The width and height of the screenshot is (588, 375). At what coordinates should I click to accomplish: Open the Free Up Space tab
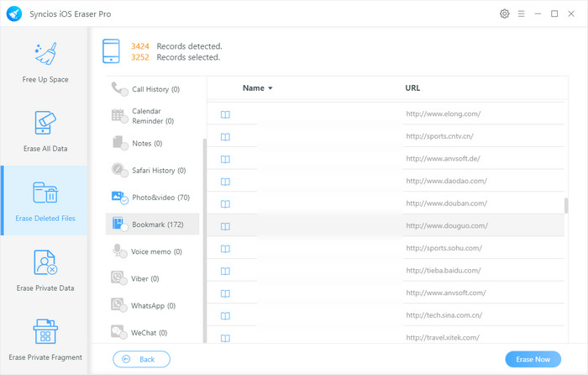(x=45, y=62)
